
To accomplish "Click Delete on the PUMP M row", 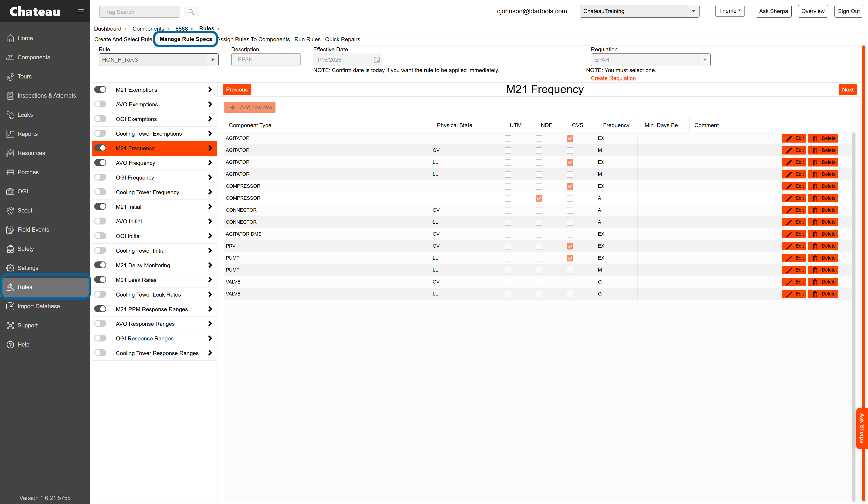I will click(x=823, y=270).
